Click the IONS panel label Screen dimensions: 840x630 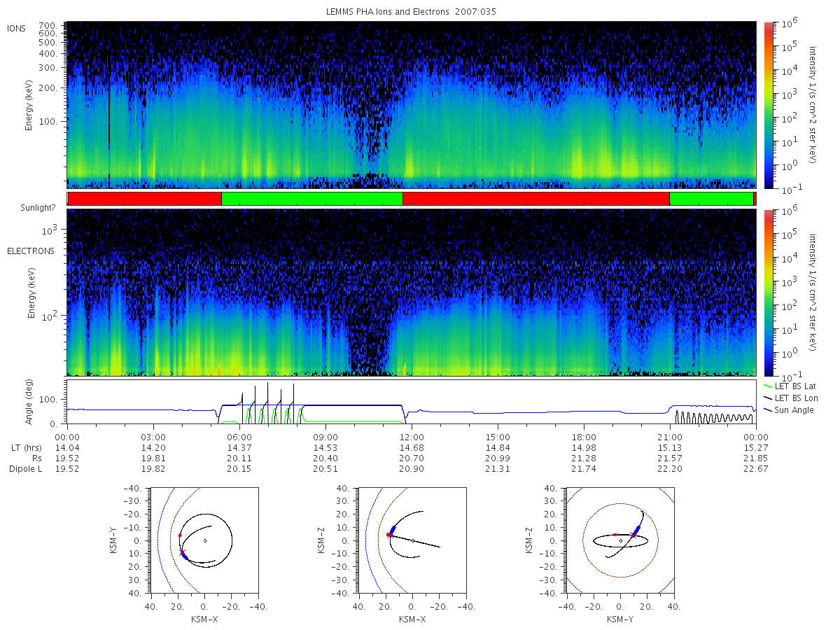tap(17, 28)
